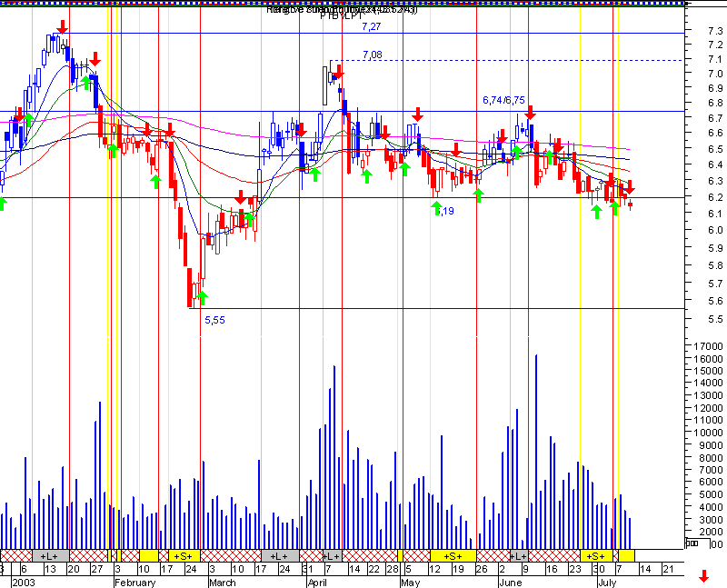Click the June month label
727x588 pixels.
511,583
